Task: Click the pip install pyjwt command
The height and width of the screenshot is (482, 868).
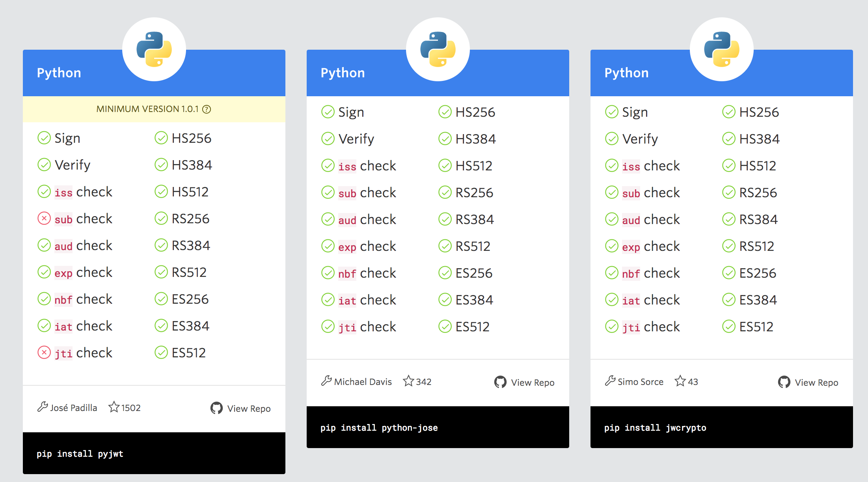Action: 80,454
